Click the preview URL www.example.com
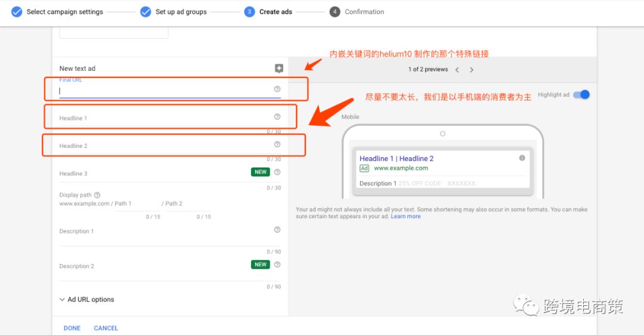The width and height of the screenshot is (644, 335). 401,168
